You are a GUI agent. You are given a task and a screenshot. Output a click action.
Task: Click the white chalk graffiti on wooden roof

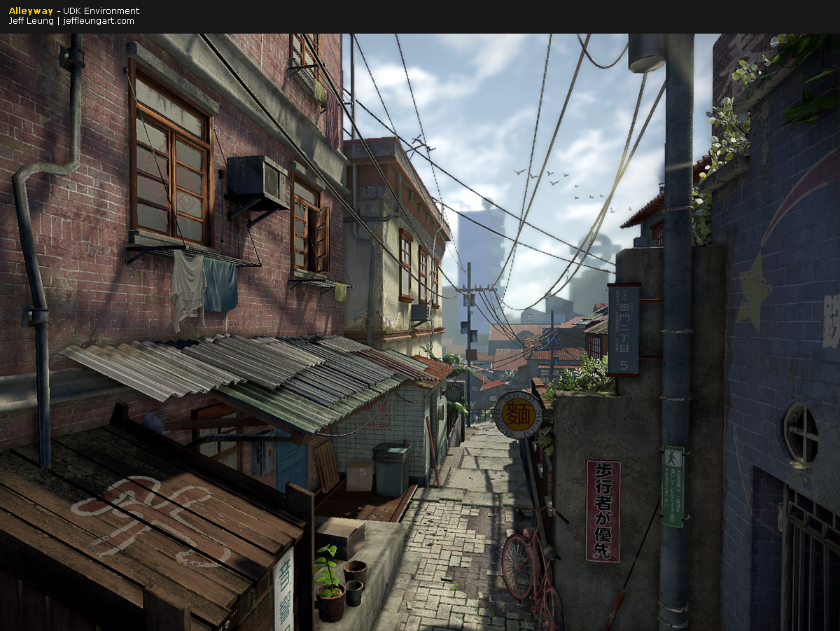tap(150, 515)
